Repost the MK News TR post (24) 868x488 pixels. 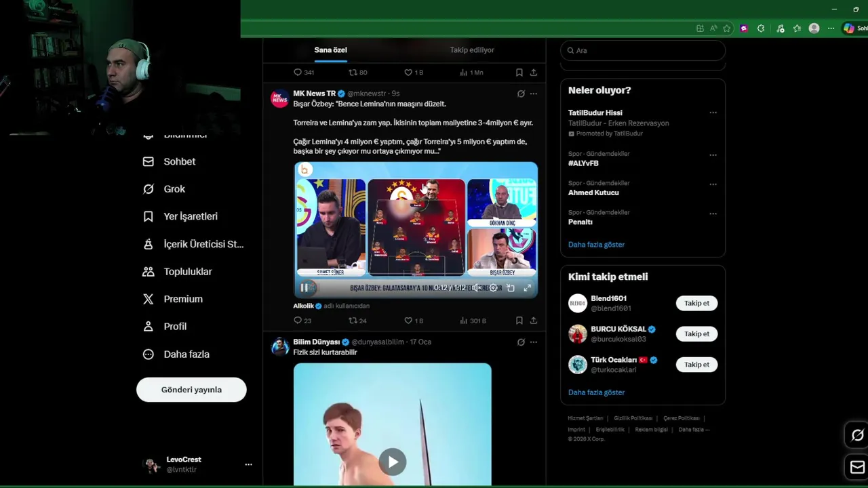(x=357, y=321)
